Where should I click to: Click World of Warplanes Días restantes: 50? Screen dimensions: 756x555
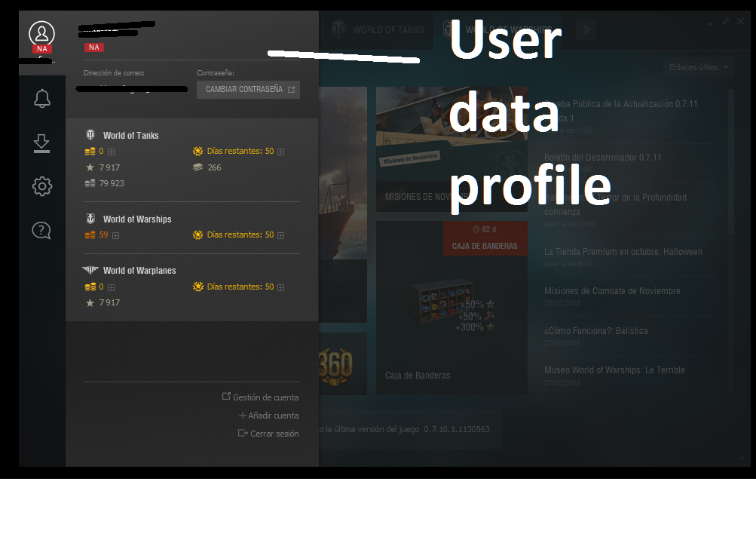click(240, 287)
